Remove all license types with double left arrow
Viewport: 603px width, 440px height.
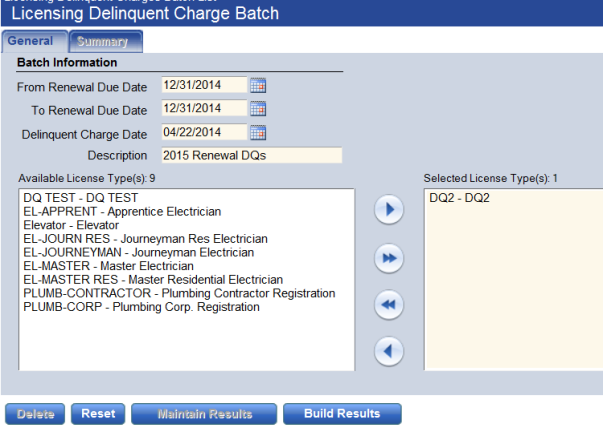click(x=388, y=304)
